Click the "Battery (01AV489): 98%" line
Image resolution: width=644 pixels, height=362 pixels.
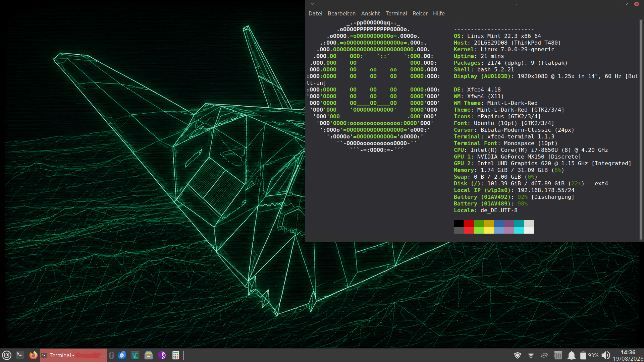click(x=491, y=204)
